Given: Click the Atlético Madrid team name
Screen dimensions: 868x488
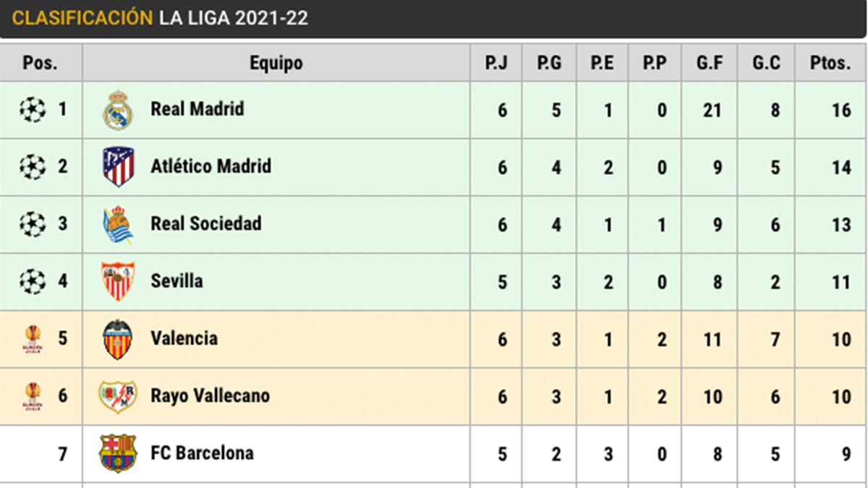Looking at the screenshot, I should coord(210,166).
